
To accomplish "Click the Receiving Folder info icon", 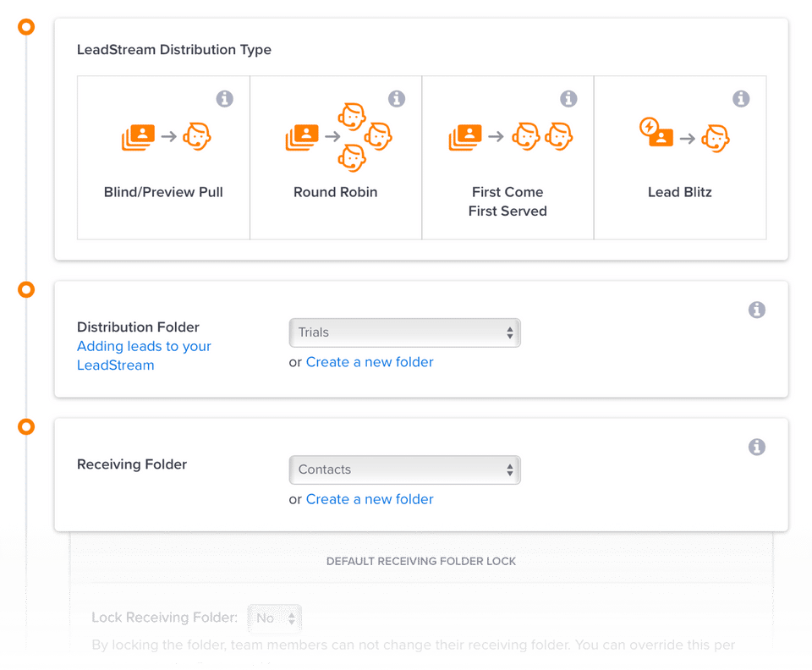I will click(757, 447).
